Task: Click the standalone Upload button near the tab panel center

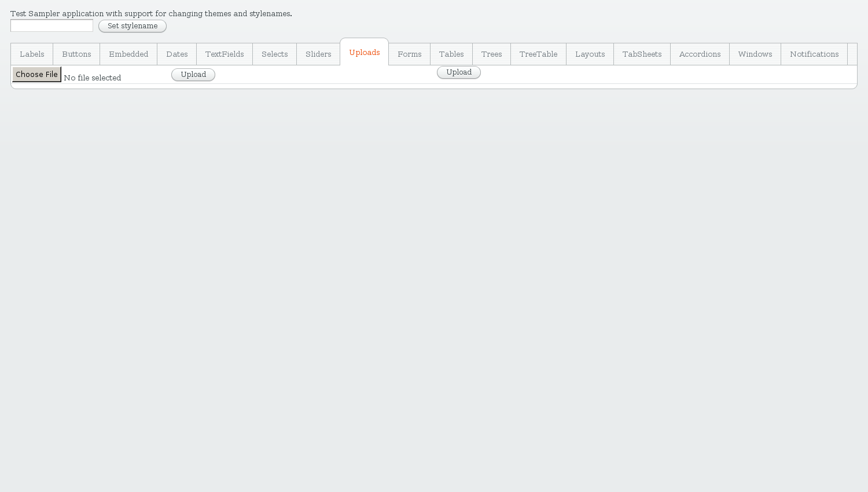Action: 459,72
